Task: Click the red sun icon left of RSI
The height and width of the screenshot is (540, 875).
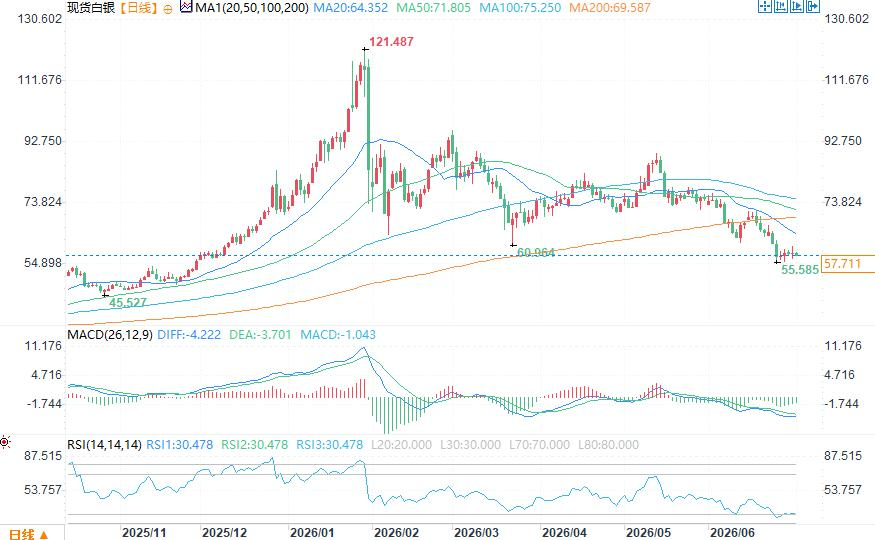Action: pos(5,442)
